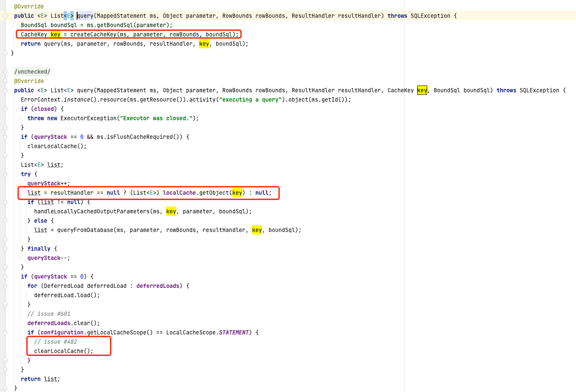Fold the 'if (queryStack == 0) {' block

tap(5, 276)
